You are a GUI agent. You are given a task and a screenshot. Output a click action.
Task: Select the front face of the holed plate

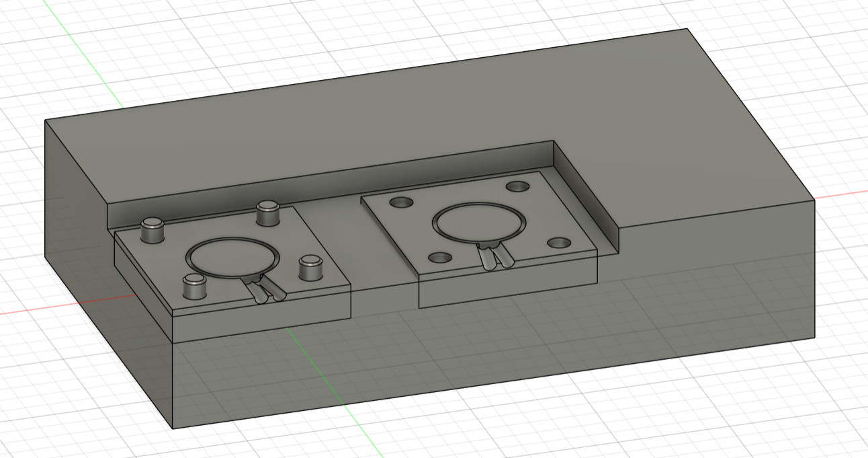(508, 279)
